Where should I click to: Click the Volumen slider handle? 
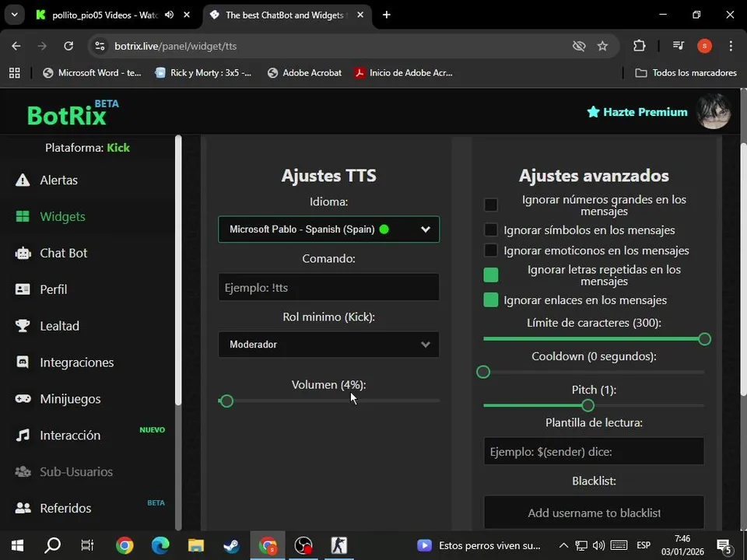click(226, 401)
